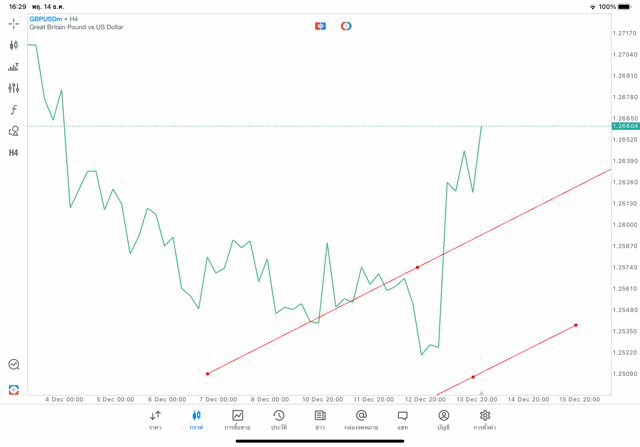Open the H4 timeframe selector
The width and height of the screenshot is (640, 447).
(14, 153)
